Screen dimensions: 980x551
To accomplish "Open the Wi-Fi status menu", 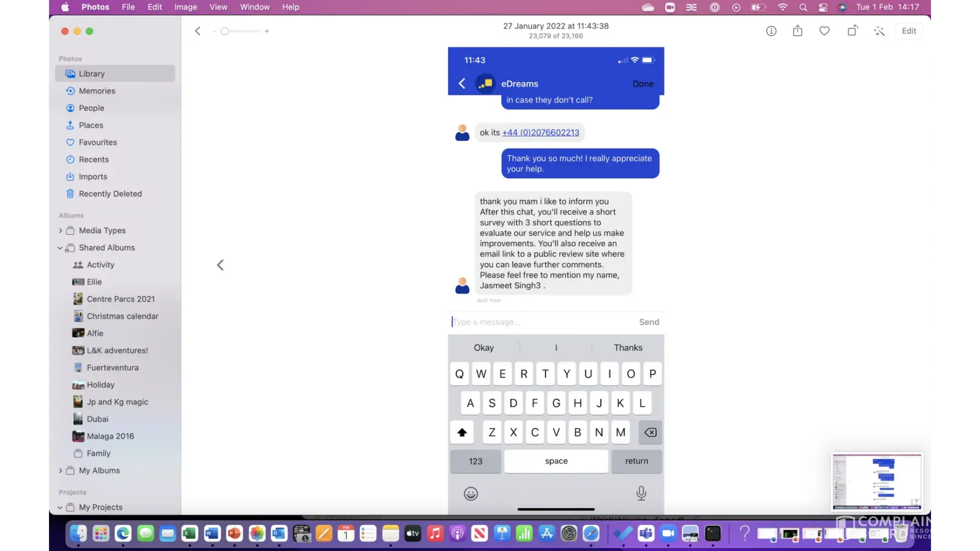I will pyautogui.click(x=783, y=7).
